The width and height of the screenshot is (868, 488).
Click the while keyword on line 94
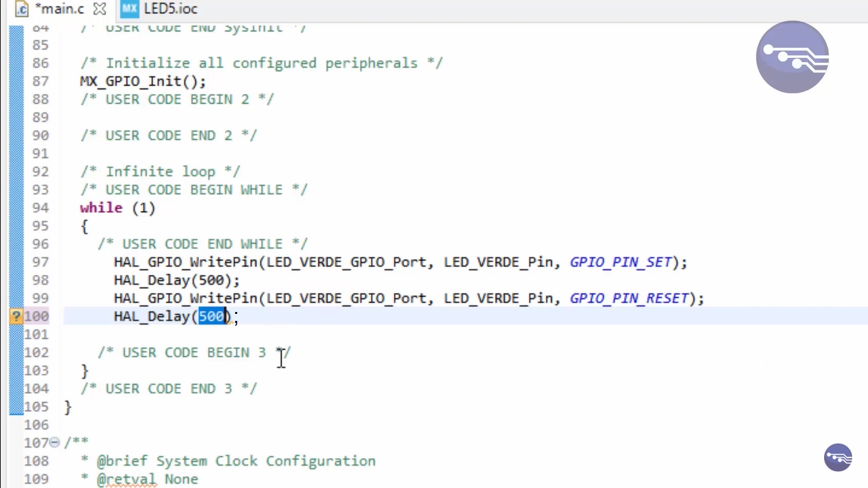[101, 208]
